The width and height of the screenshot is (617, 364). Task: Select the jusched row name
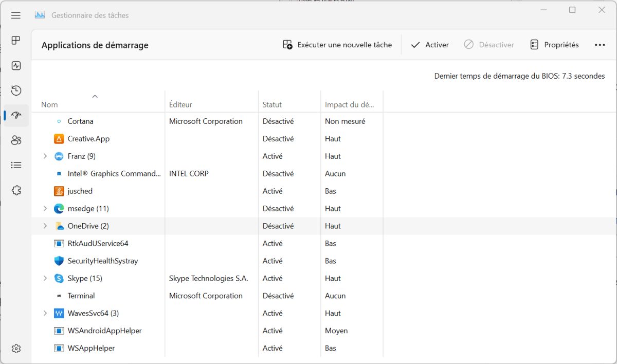pyautogui.click(x=80, y=191)
